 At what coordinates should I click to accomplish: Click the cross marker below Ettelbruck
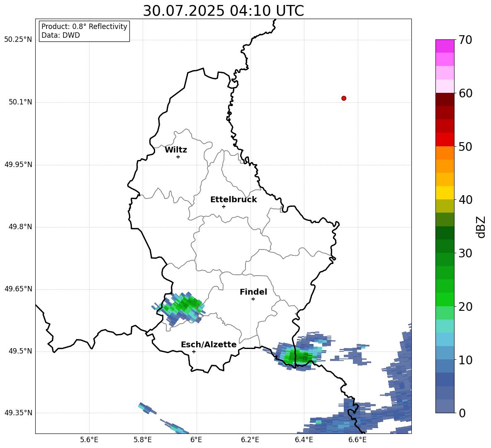pos(224,206)
